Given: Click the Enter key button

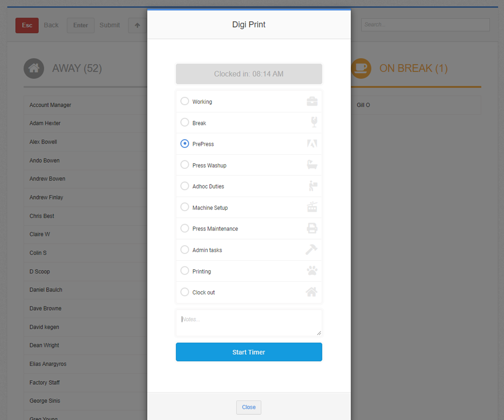Looking at the screenshot, I should [80, 25].
